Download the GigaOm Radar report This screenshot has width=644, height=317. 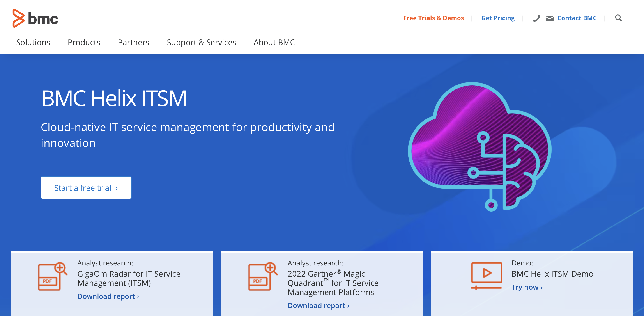tap(108, 296)
